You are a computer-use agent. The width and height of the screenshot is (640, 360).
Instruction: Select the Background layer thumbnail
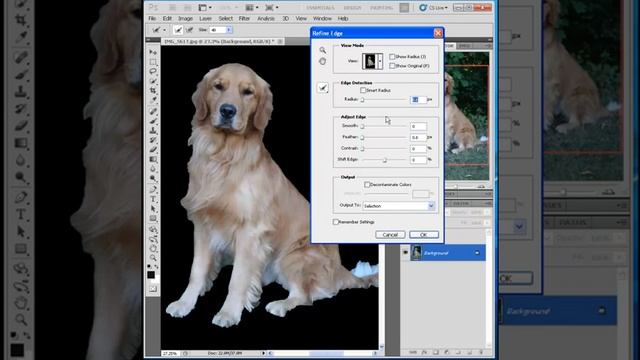(x=416, y=253)
